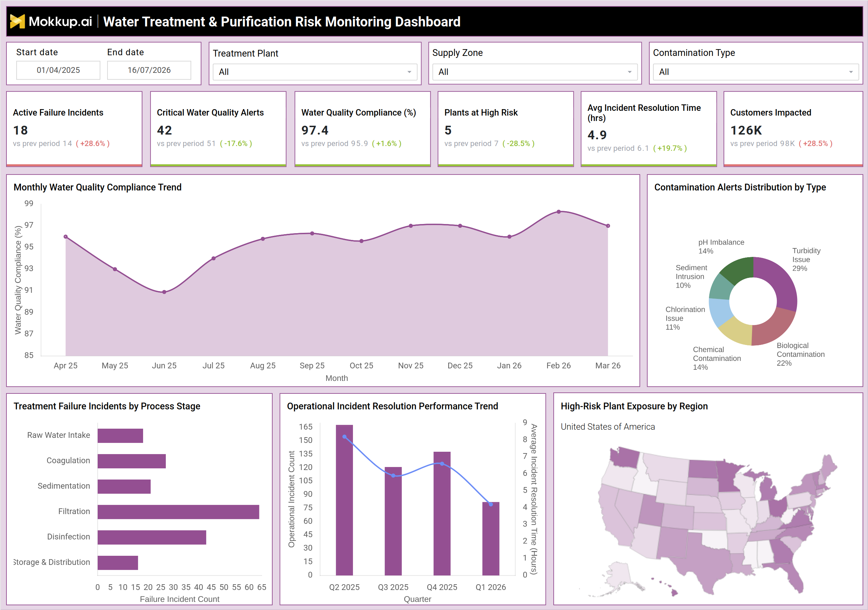
Task: Open the Supply Zone dropdown
Action: click(x=535, y=72)
